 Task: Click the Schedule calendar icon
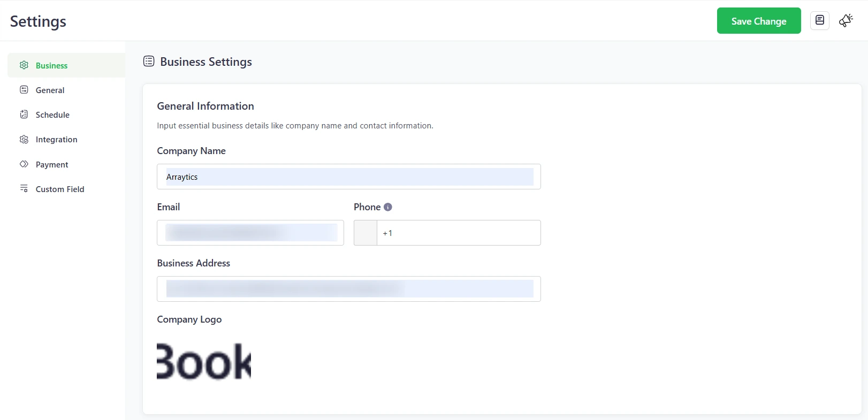click(x=24, y=114)
